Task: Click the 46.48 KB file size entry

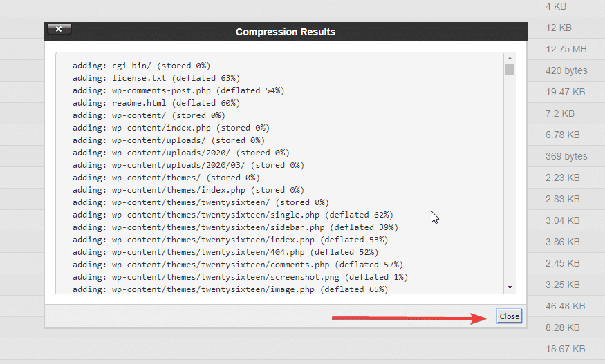Action: tap(565, 305)
